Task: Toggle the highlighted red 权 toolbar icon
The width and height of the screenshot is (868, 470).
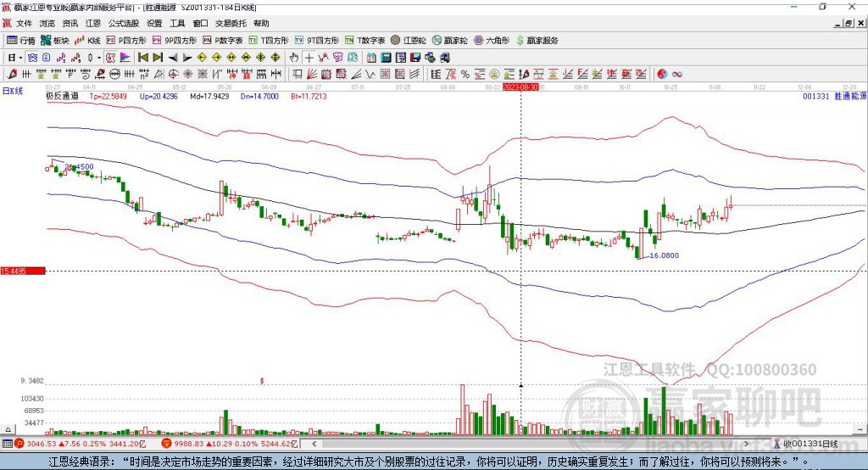Action: pos(111,58)
